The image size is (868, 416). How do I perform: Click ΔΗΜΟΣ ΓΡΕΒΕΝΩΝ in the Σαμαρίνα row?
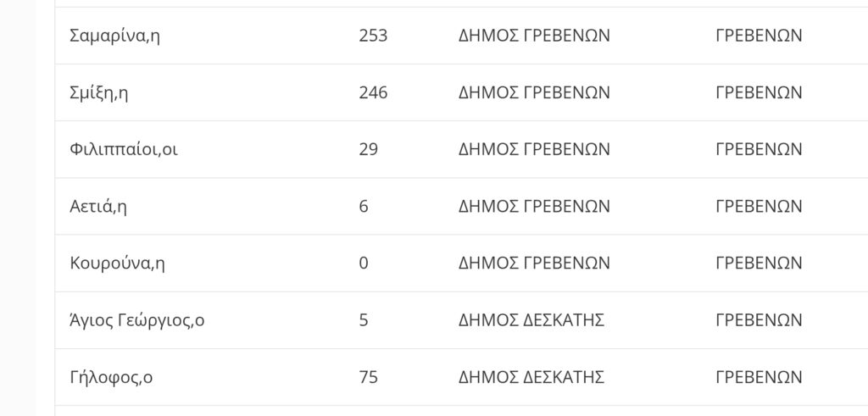coord(534,36)
